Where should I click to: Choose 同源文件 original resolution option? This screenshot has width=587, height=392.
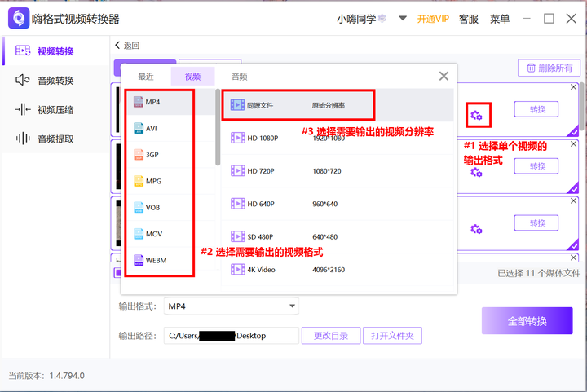337,105
